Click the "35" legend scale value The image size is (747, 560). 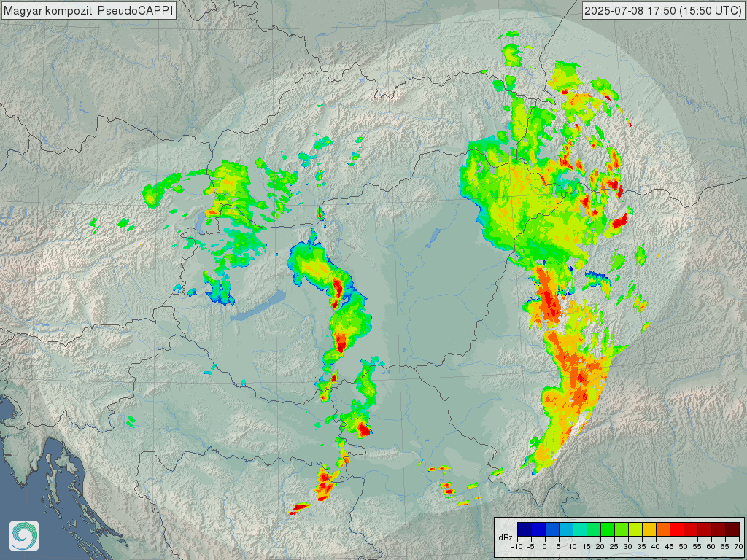[x=642, y=547]
